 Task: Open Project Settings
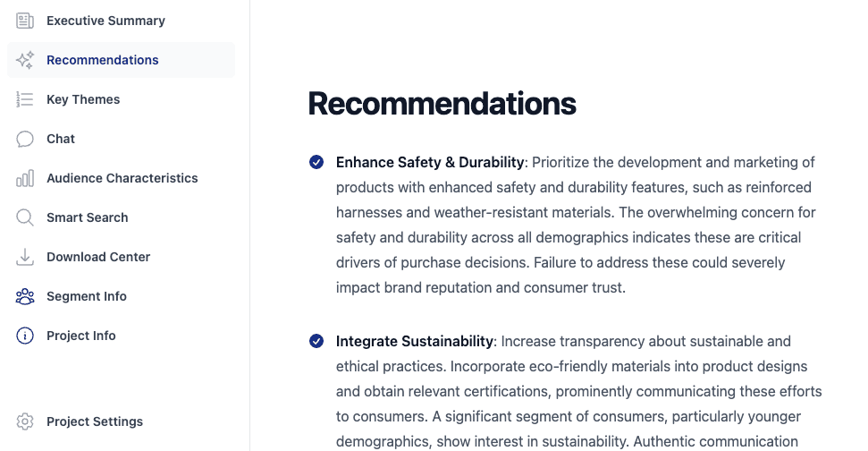(95, 421)
